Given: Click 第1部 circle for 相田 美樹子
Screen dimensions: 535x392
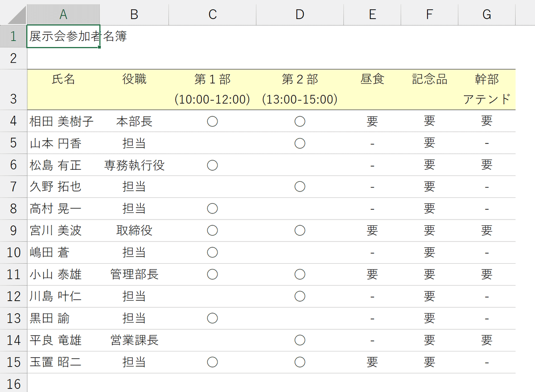Looking at the screenshot, I should point(212,121).
